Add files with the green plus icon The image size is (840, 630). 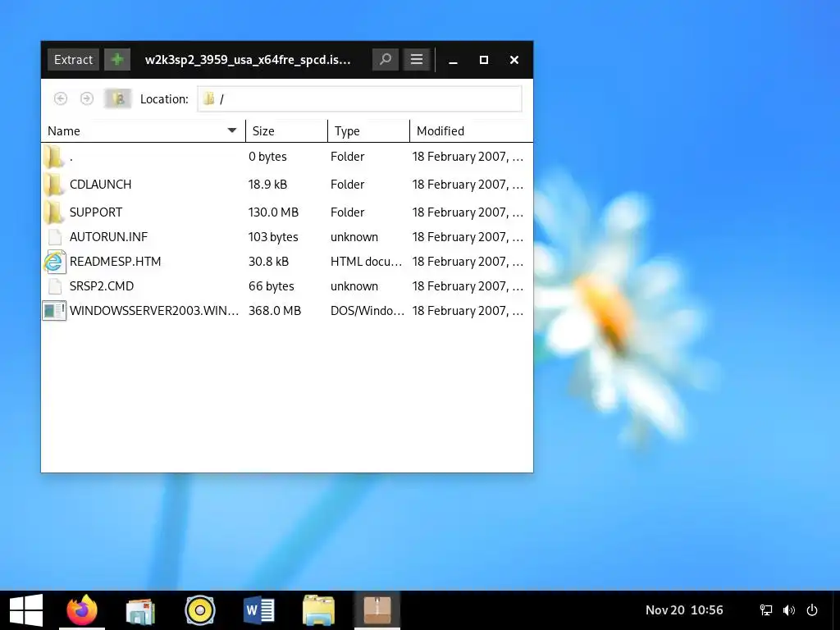117,59
